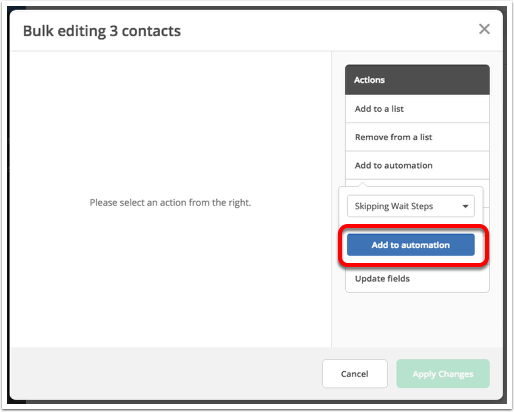The image size is (514, 412).
Task: Click the empty left panel above the message
Action: coord(170,123)
